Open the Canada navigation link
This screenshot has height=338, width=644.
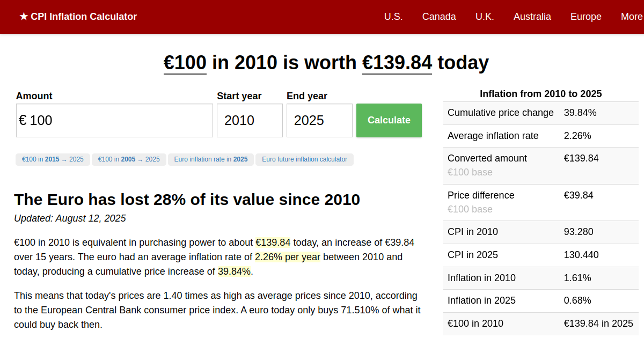(439, 17)
